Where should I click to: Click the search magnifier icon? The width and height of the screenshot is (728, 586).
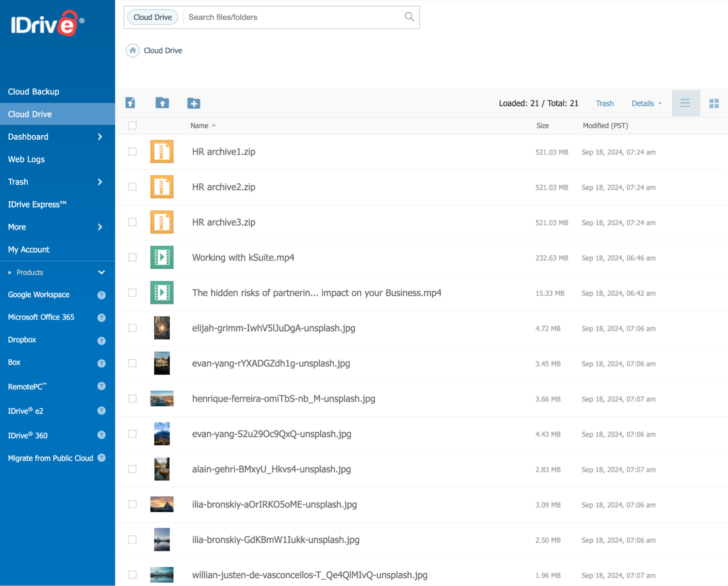pyautogui.click(x=409, y=17)
